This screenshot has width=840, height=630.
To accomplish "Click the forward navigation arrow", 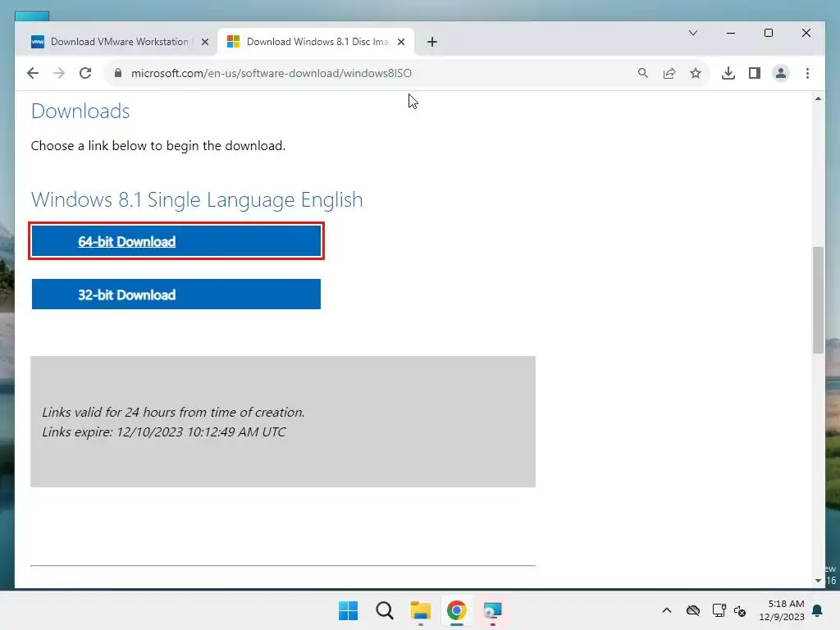I will click(59, 73).
